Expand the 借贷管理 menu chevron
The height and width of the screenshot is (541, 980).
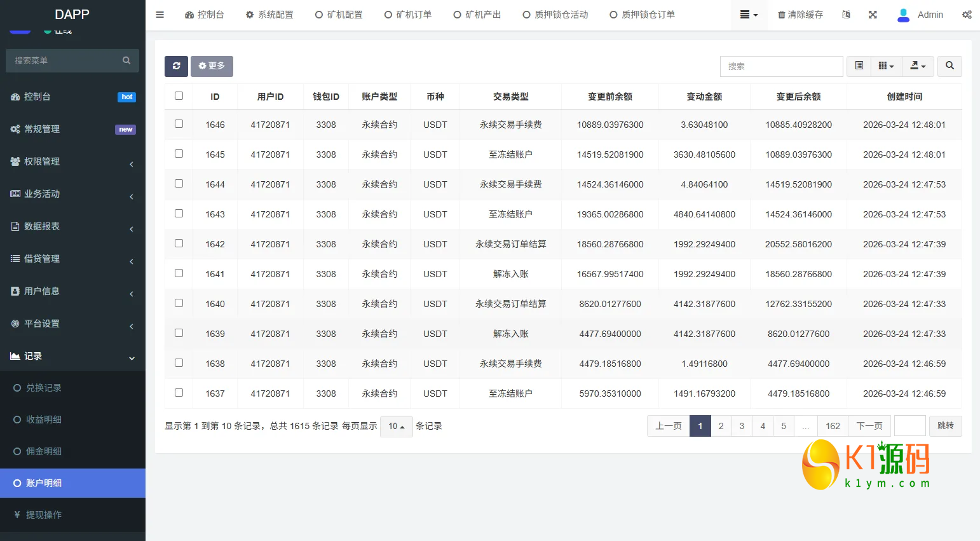point(132,261)
